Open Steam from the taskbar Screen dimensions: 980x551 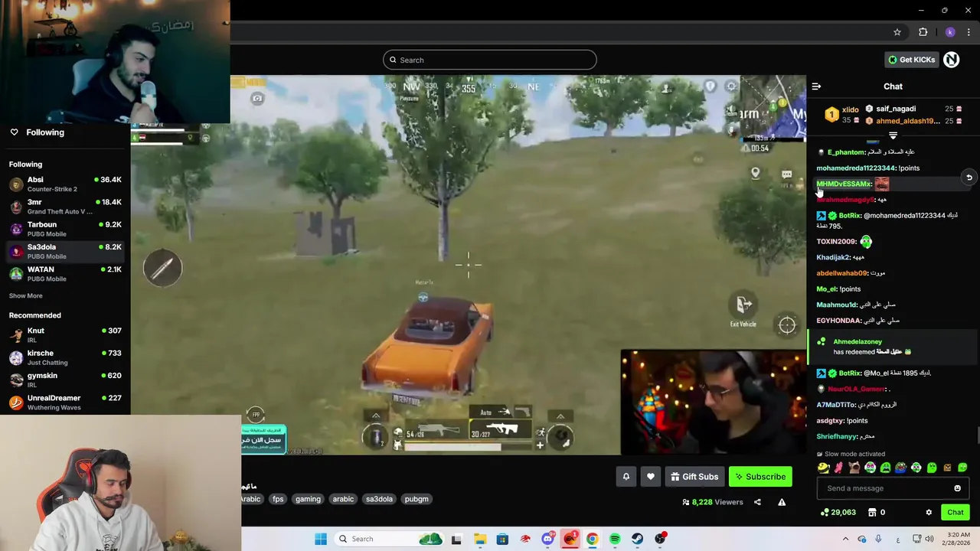coord(637,539)
